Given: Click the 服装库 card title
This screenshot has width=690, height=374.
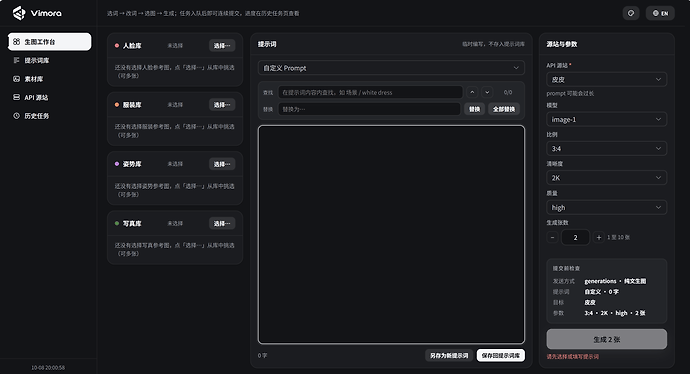Looking at the screenshot, I should point(132,105).
